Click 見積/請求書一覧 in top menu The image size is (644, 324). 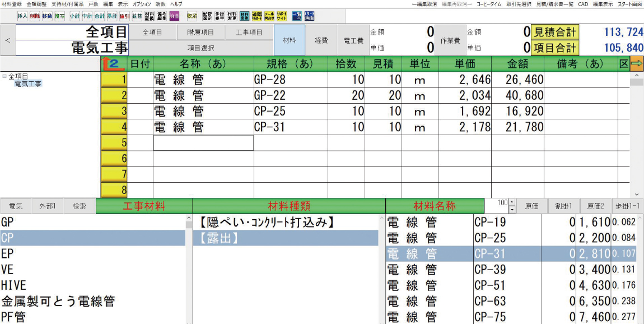554,4
